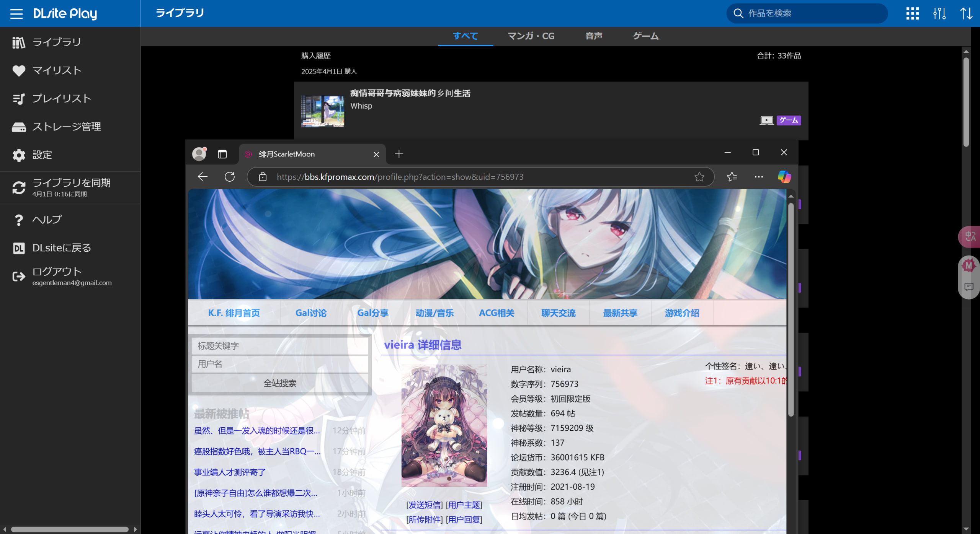Open thread starting with 虽然、但是一发入魂
The height and width of the screenshot is (534, 980).
[257, 431]
